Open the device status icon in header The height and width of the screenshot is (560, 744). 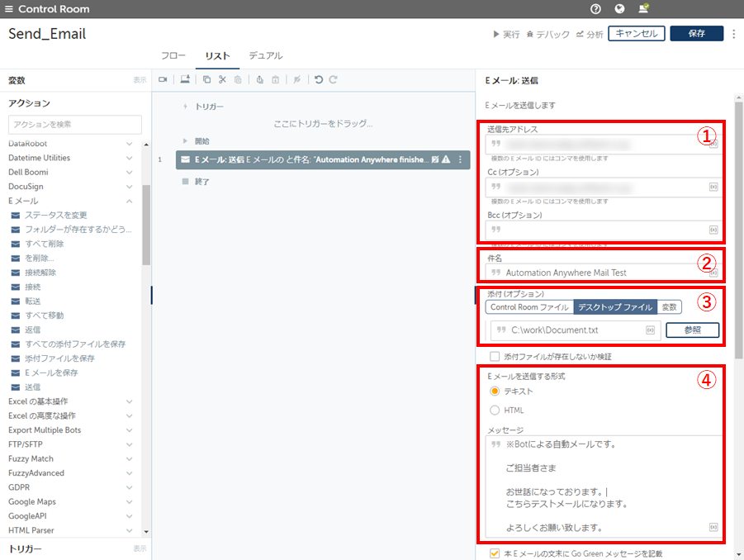tap(644, 8)
